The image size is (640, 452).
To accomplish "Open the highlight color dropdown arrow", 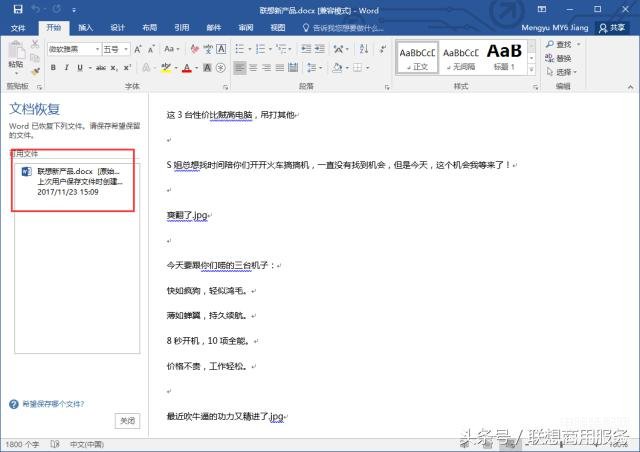I will [176, 68].
